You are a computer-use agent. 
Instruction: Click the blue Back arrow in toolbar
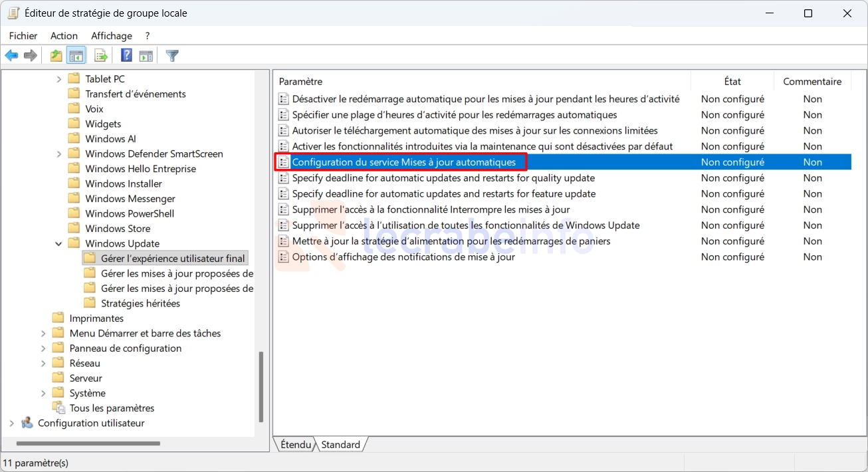click(11, 56)
